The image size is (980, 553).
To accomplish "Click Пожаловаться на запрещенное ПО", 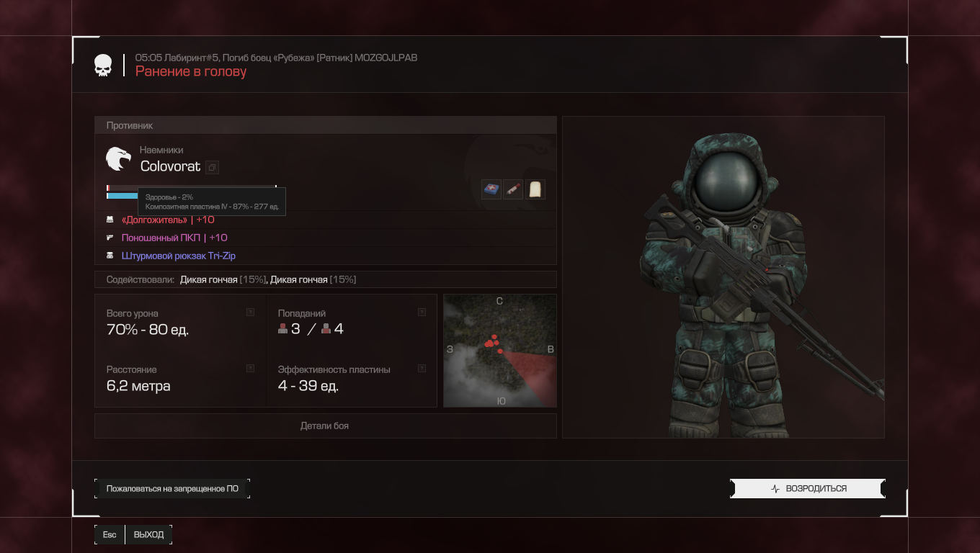I will (x=172, y=489).
